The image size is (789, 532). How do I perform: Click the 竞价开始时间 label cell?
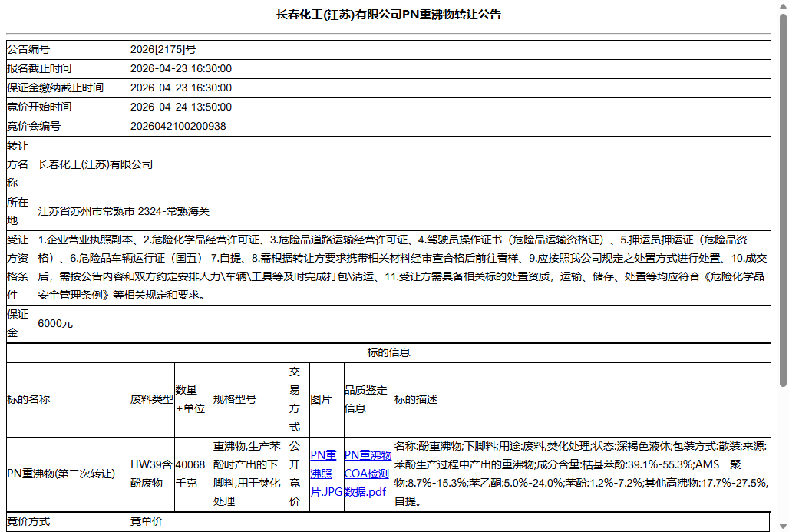click(68, 107)
